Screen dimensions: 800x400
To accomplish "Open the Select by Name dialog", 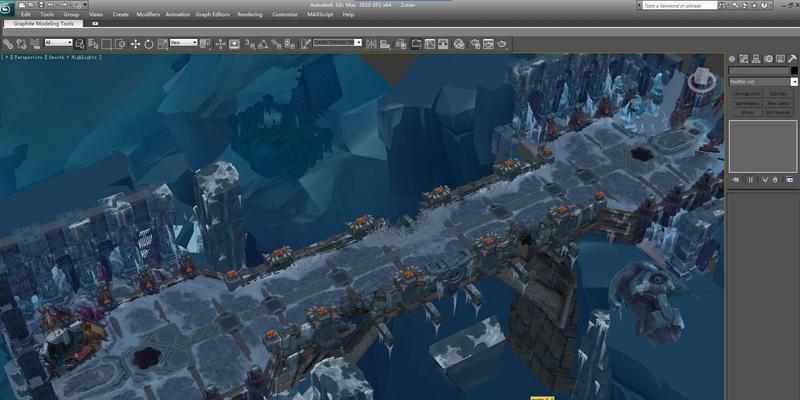I will [x=93, y=44].
